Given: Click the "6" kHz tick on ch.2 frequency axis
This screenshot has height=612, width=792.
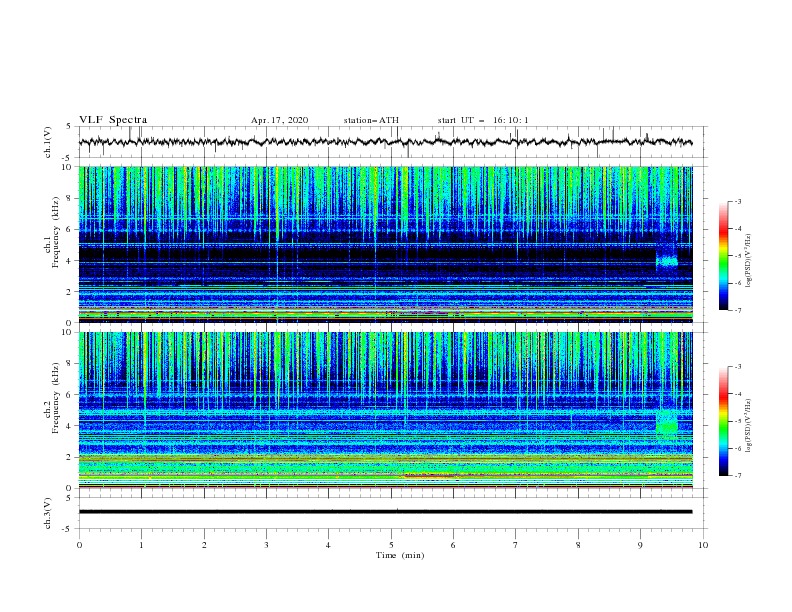Looking at the screenshot, I should 70,395.
